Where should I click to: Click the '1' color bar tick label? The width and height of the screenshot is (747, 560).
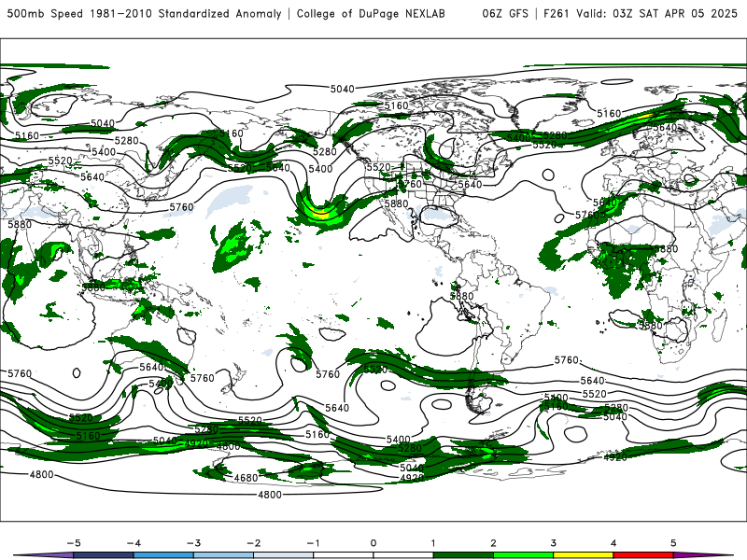coord(433,543)
